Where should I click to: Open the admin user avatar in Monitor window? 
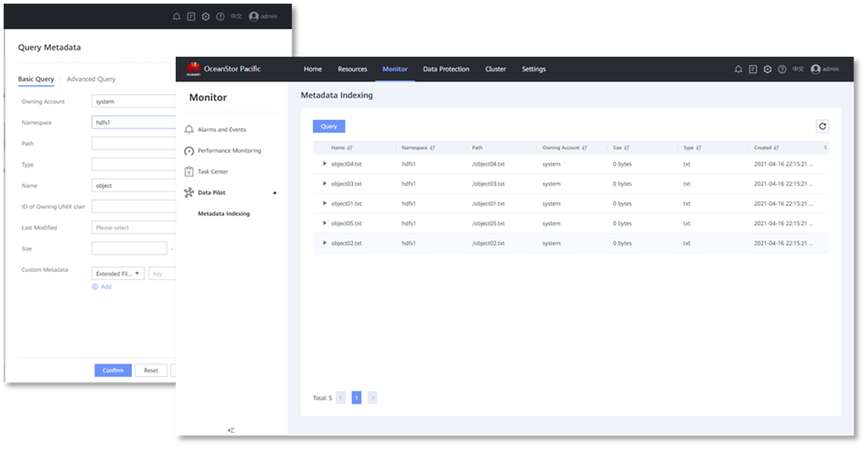[815, 69]
